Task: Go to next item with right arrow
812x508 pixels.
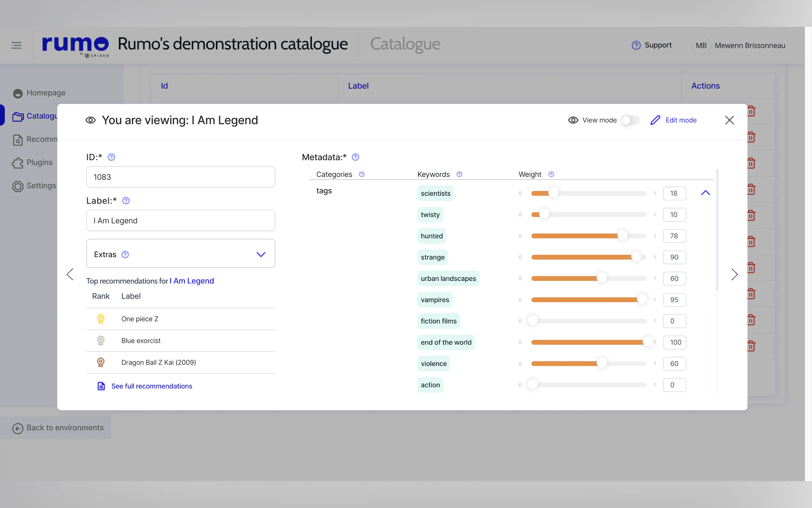Action: coord(734,274)
